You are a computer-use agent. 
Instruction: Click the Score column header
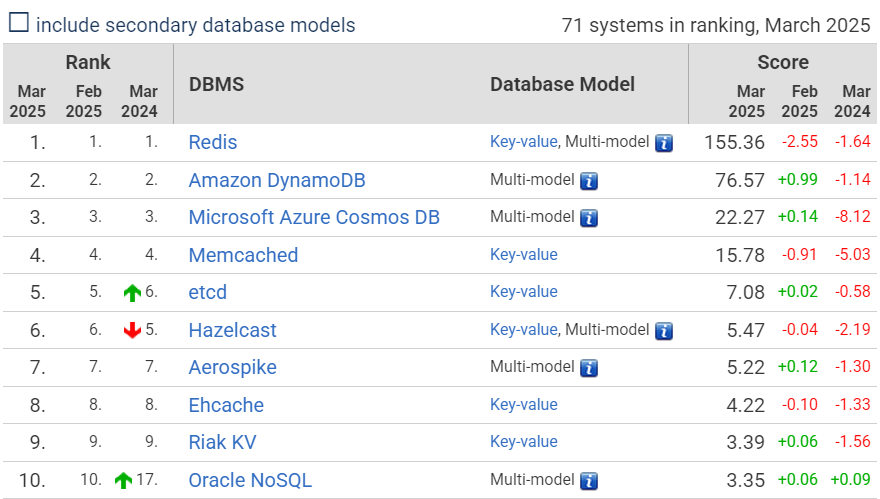click(783, 62)
